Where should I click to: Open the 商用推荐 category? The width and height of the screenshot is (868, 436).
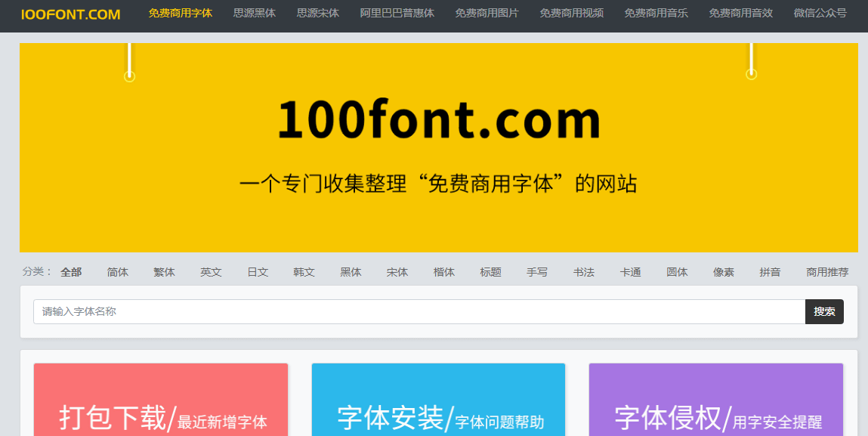tap(827, 271)
